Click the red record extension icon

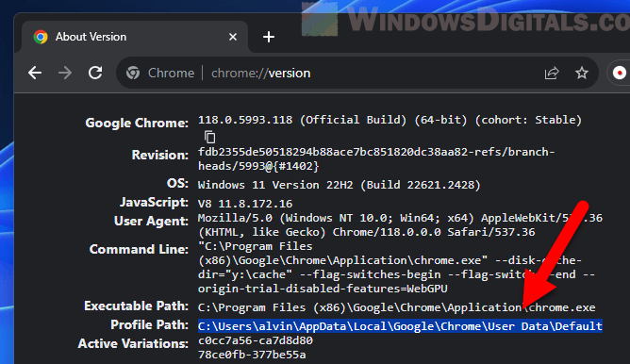(x=619, y=74)
